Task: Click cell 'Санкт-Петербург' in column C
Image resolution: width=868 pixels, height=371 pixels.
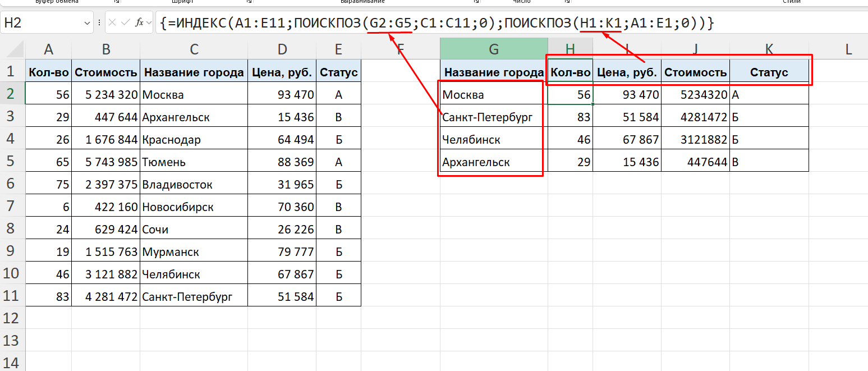Action: tap(194, 296)
